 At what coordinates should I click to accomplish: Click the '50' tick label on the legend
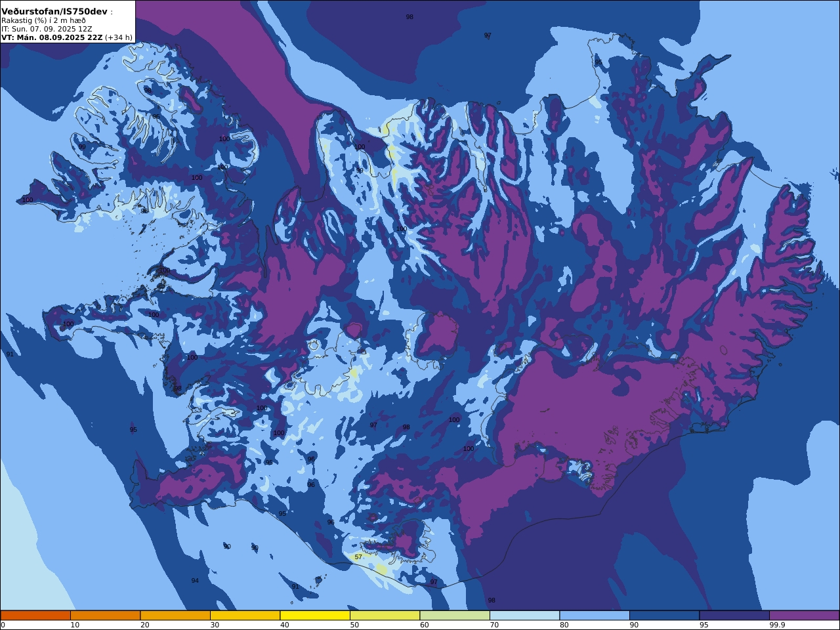point(354,625)
